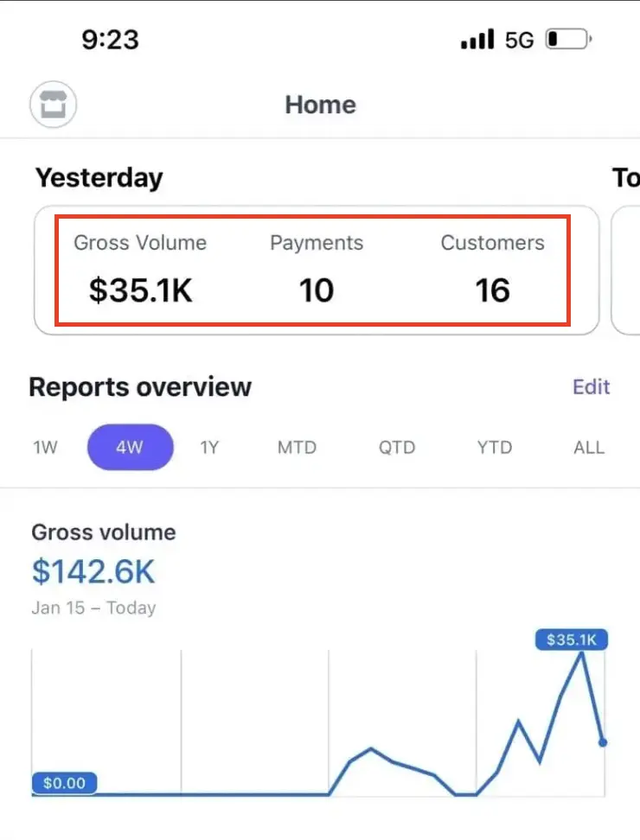Tap the 5G network indicator
Viewport: 640px width, 840px height.
click(519, 40)
